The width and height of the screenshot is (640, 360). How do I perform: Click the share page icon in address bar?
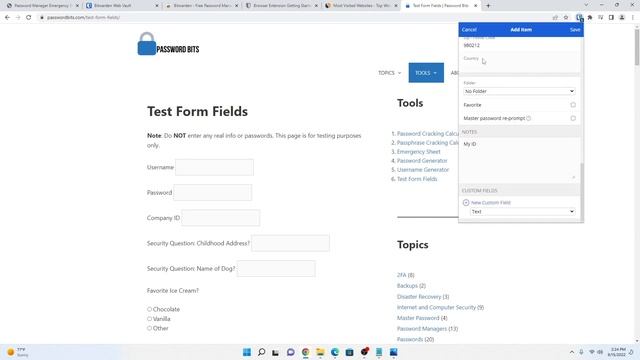(x=555, y=18)
